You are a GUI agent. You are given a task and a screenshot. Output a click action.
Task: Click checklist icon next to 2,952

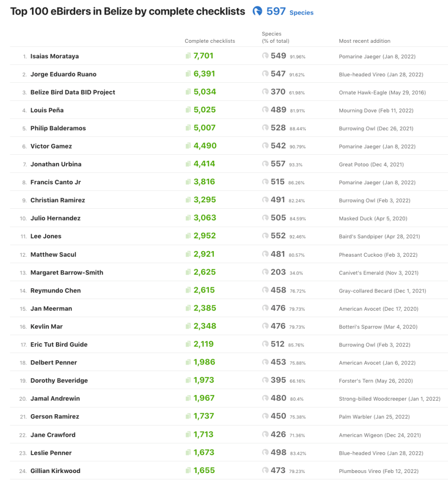pos(188,236)
